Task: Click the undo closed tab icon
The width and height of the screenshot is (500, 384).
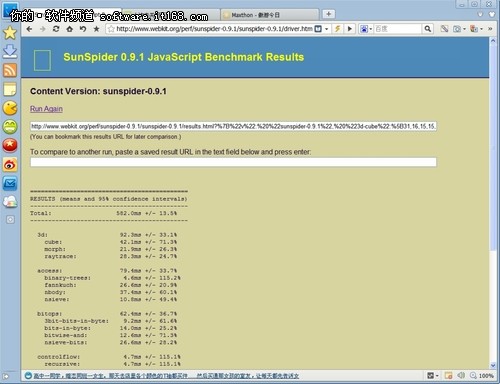Action: coord(83,29)
